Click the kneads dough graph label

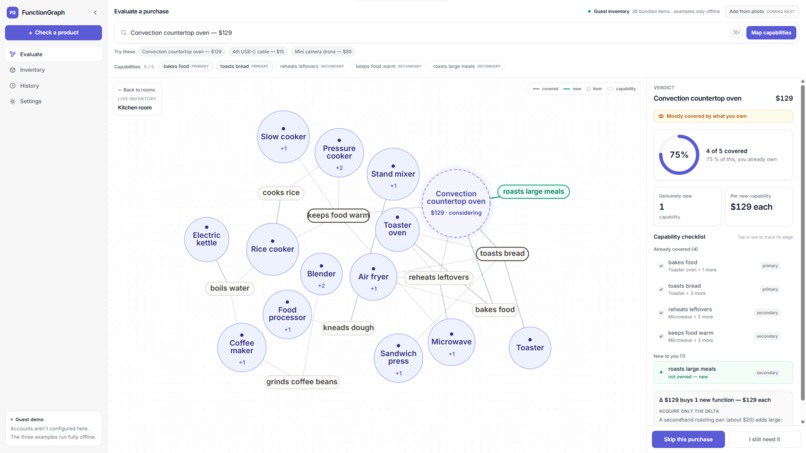click(x=349, y=328)
